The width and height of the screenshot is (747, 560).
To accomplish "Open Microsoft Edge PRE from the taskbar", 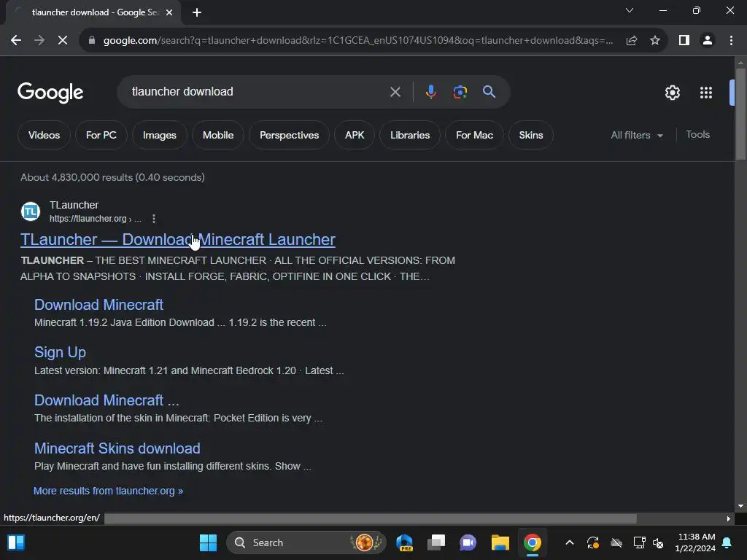I will (x=404, y=542).
